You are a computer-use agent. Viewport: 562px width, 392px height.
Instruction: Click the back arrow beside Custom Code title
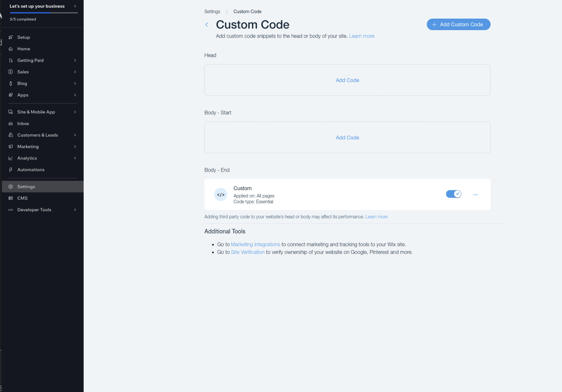pyautogui.click(x=207, y=24)
